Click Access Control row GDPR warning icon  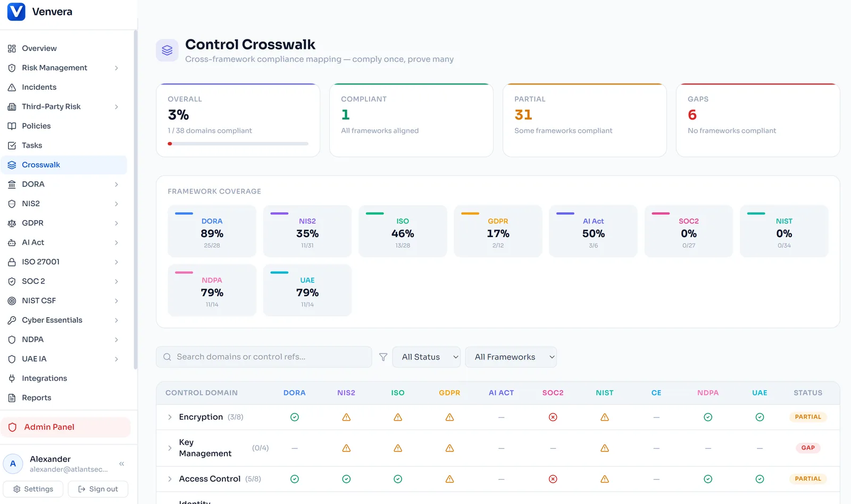pos(449,479)
